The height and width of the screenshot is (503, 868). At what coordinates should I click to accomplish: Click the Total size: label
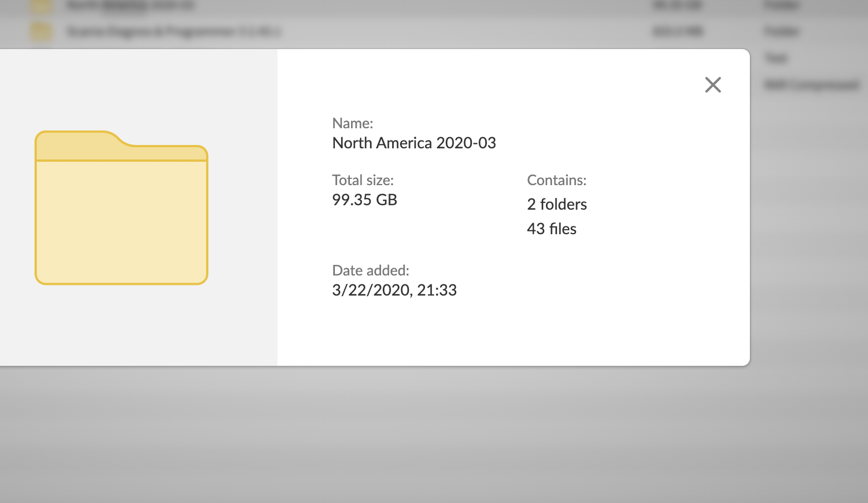(363, 180)
